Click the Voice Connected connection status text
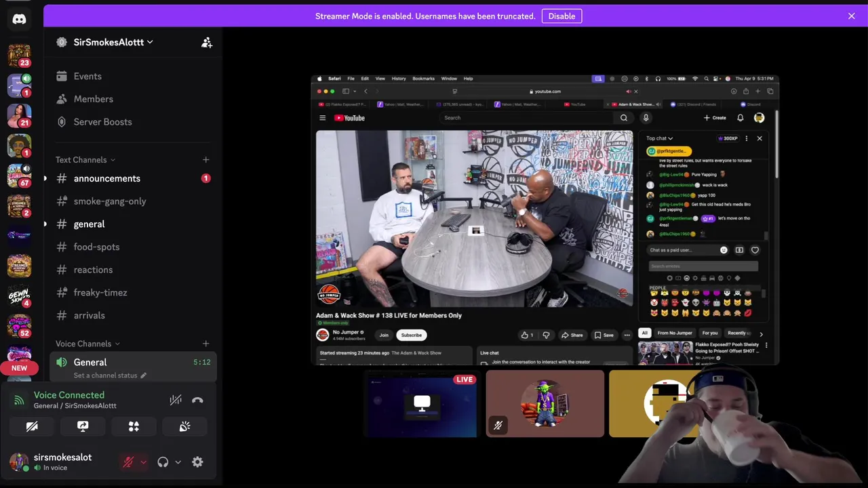This screenshot has width=868, height=488. [x=69, y=395]
